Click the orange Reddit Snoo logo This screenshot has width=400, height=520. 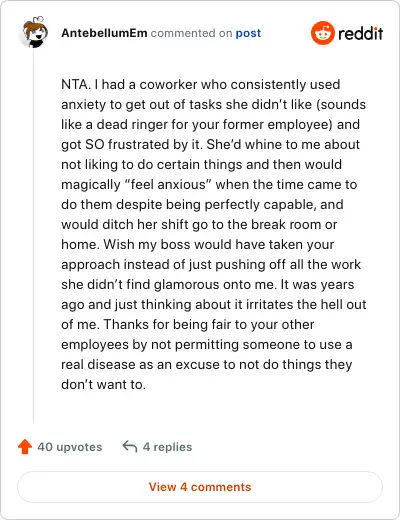tap(322, 33)
